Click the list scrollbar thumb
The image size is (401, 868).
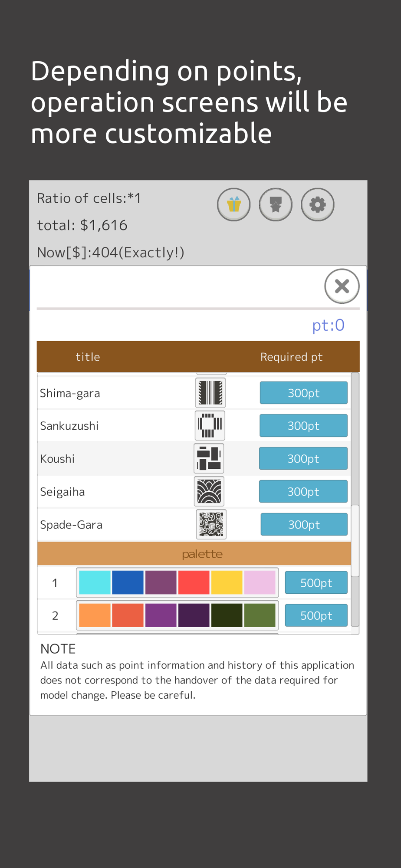coord(355,541)
